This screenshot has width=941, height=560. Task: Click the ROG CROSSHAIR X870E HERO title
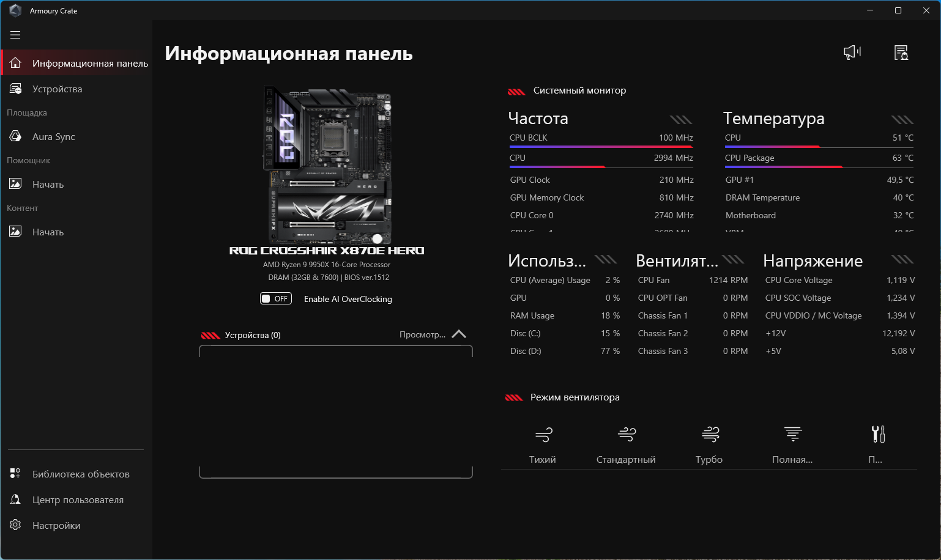click(x=327, y=251)
